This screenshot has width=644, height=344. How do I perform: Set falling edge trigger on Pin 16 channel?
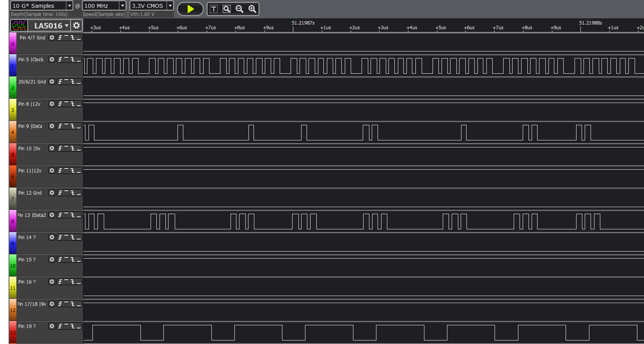pyautogui.click(x=73, y=282)
